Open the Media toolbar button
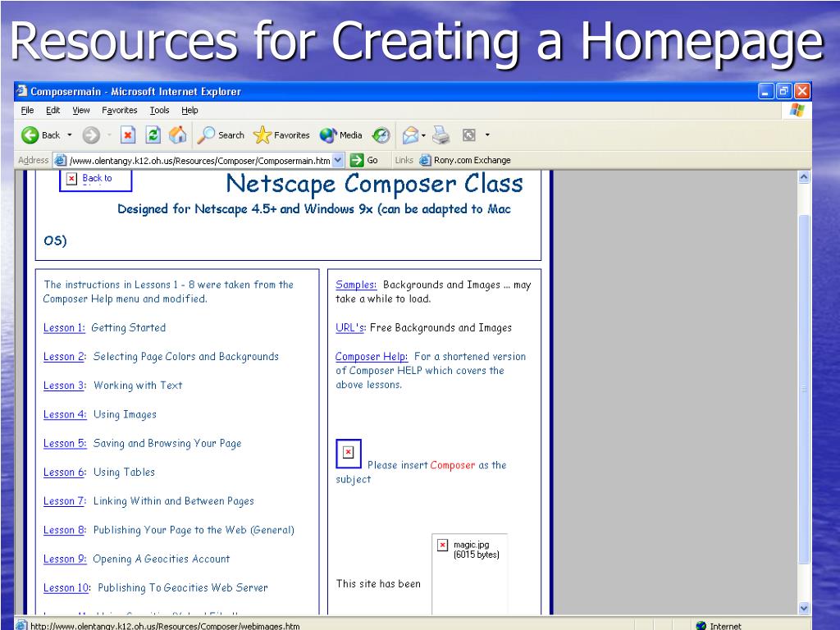Viewport: 840px width, 630px height. pos(340,135)
